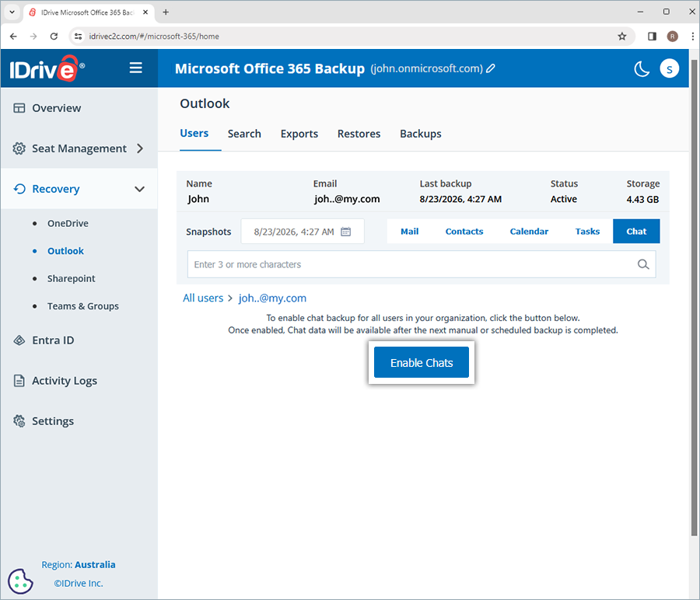Open Overview in the sidebar

click(79, 108)
